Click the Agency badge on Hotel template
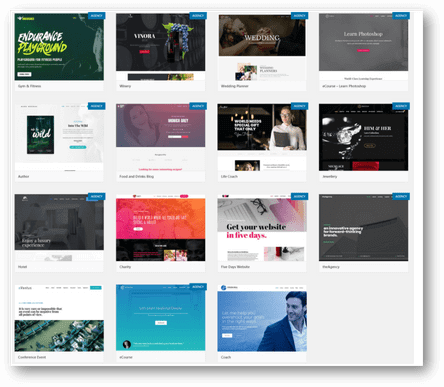This screenshot has width=444, height=387. click(x=97, y=196)
